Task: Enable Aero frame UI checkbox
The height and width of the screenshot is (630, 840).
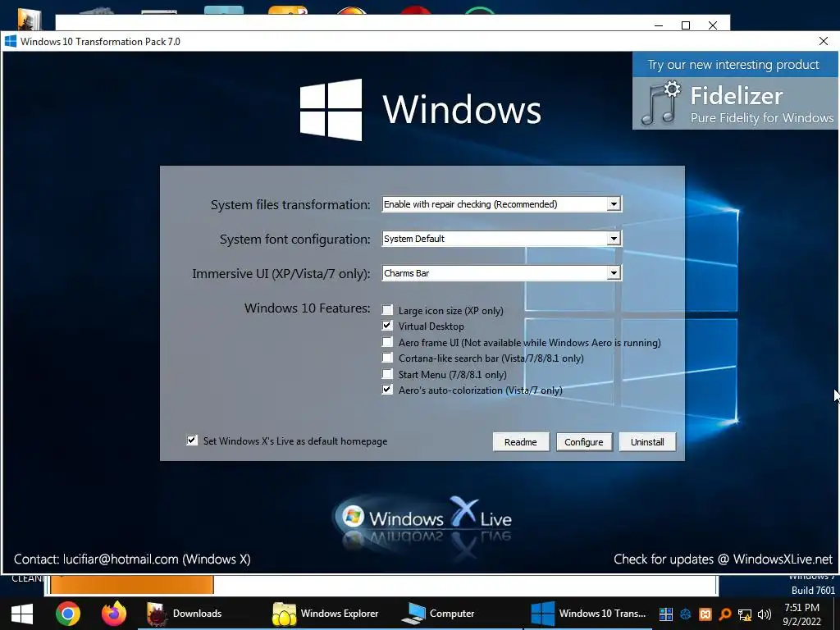Action: [x=387, y=342]
